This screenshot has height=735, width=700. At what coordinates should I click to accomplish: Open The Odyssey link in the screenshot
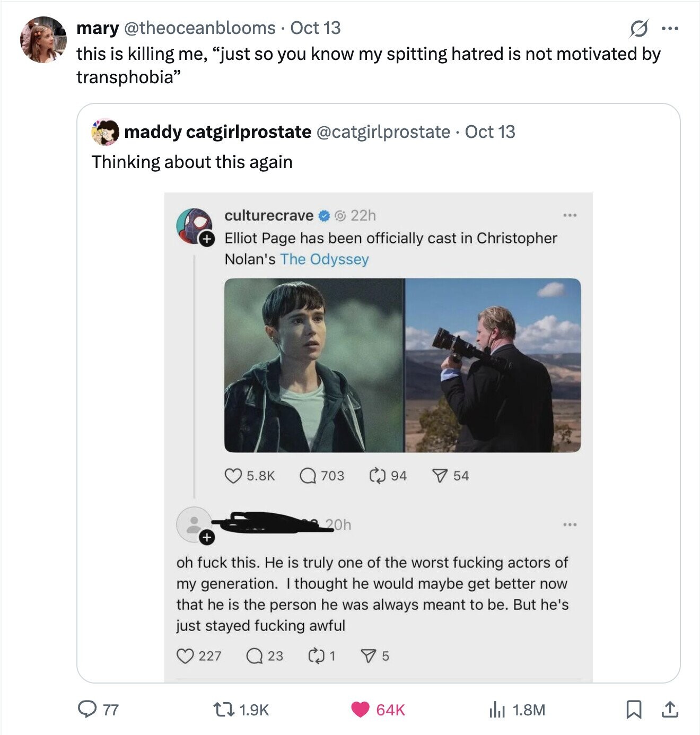[324, 259]
